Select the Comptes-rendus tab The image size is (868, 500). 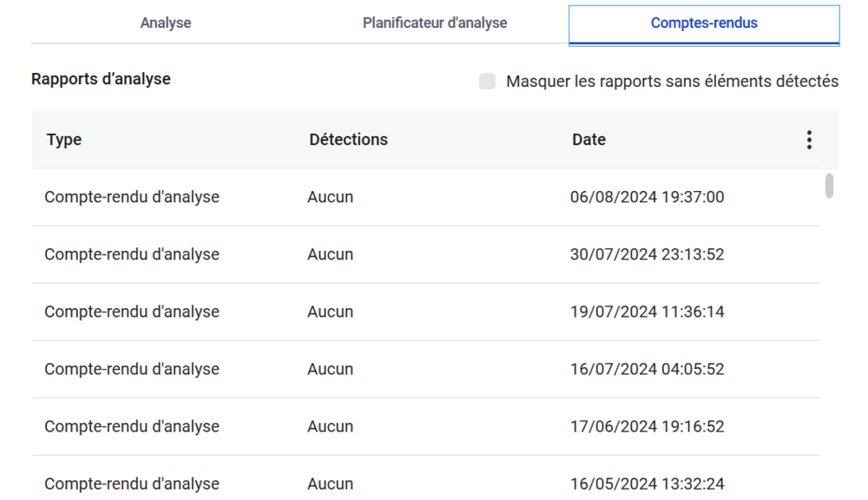coord(704,23)
